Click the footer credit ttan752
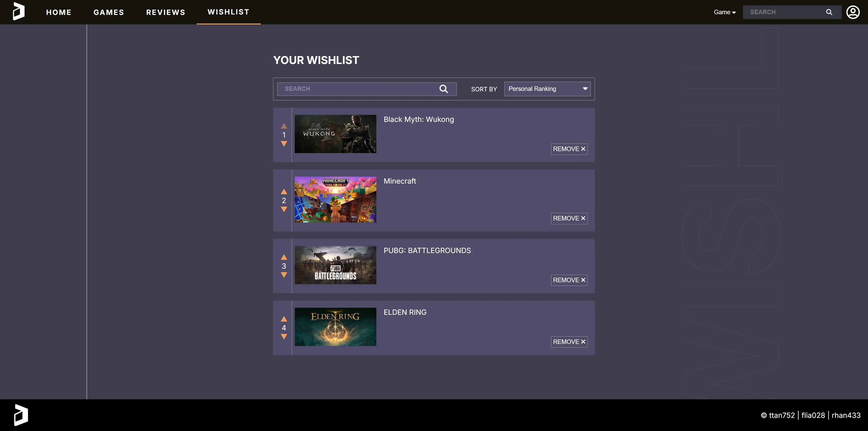Image resolution: width=868 pixels, height=431 pixels. coord(782,415)
